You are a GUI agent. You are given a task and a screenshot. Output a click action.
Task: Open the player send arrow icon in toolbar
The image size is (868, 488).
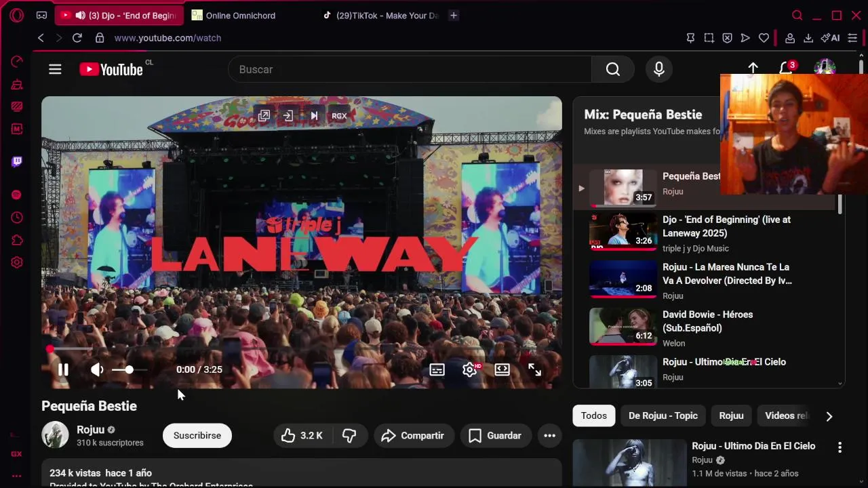[745, 38]
